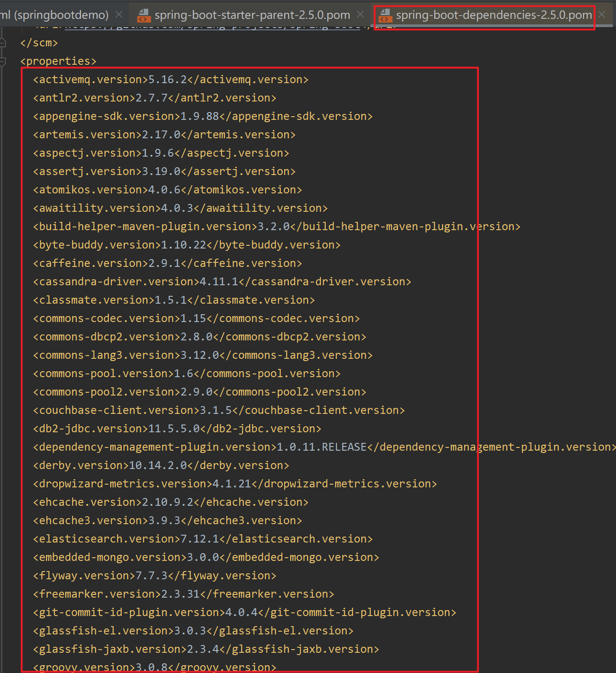Click the dropwizard-metrics.version 4.1.21 line
The width and height of the screenshot is (616, 673).
click(x=235, y=484)
